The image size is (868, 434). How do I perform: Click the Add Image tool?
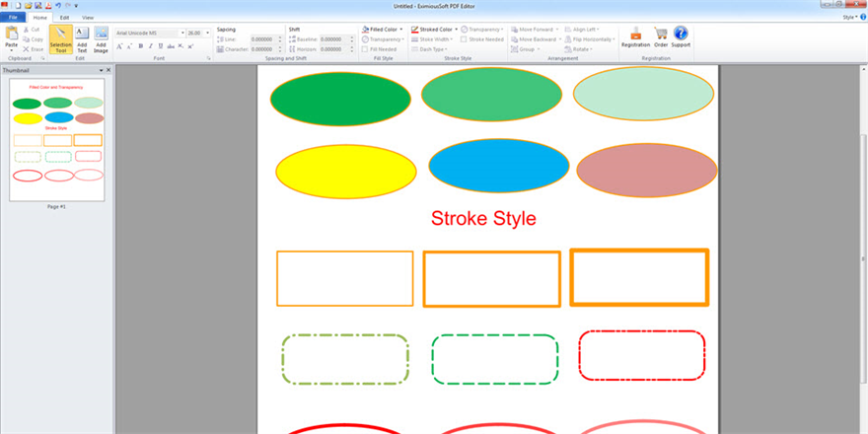pos(101,39)
